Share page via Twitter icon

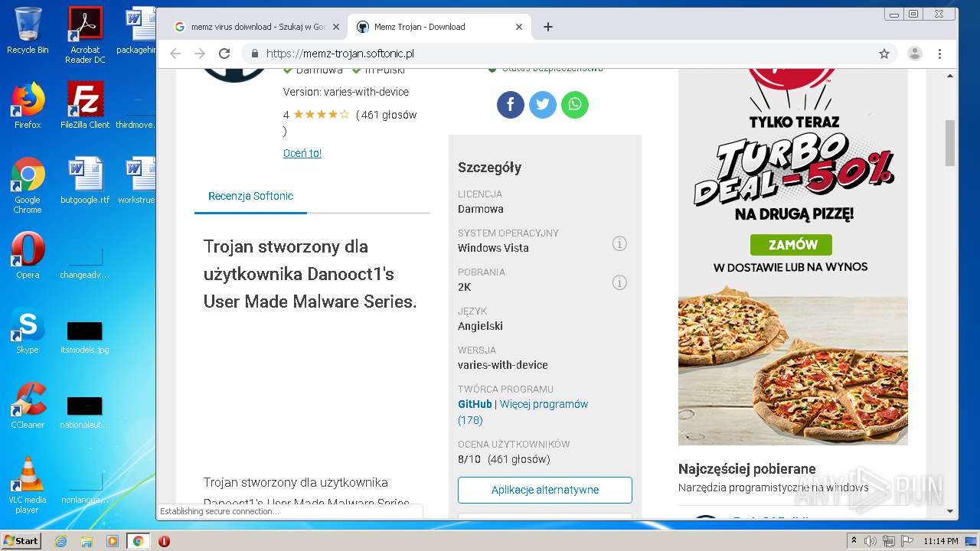coord(543,104)
